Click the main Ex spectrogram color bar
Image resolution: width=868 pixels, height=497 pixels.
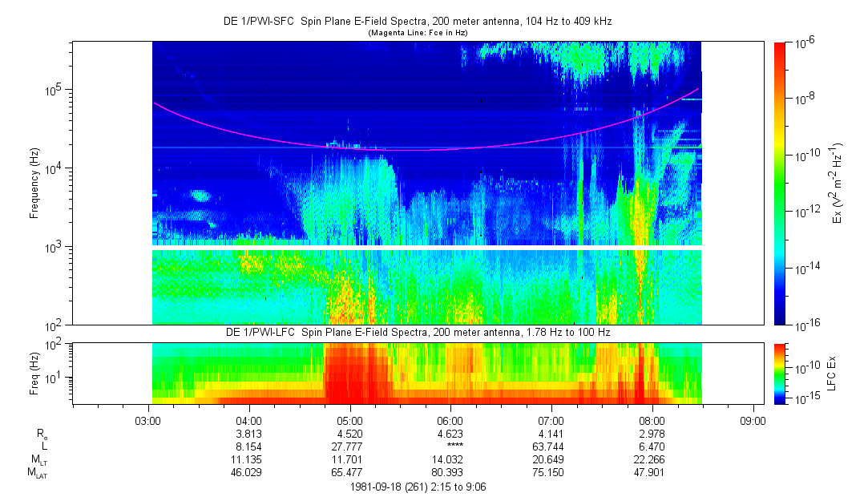point(779,184)
